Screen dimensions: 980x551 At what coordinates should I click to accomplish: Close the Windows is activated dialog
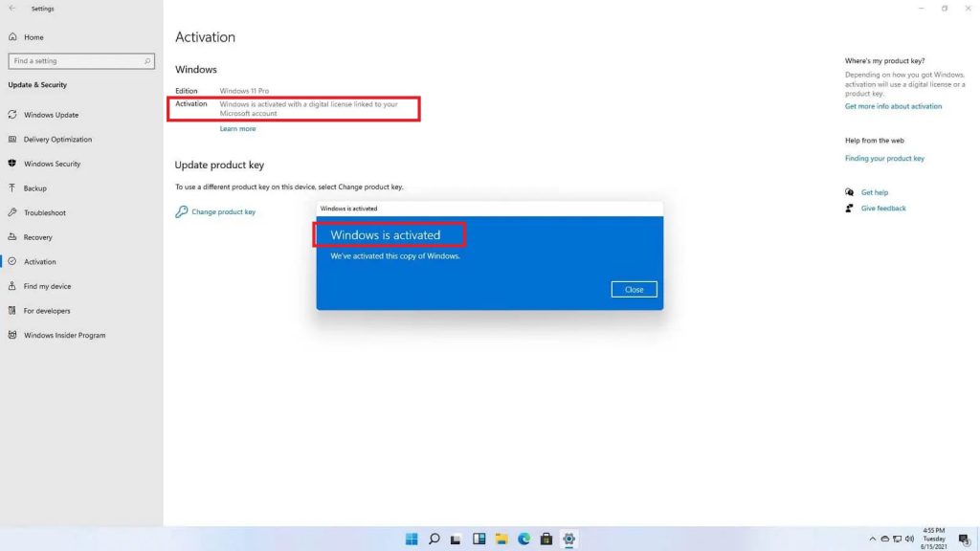pos(634,289)
